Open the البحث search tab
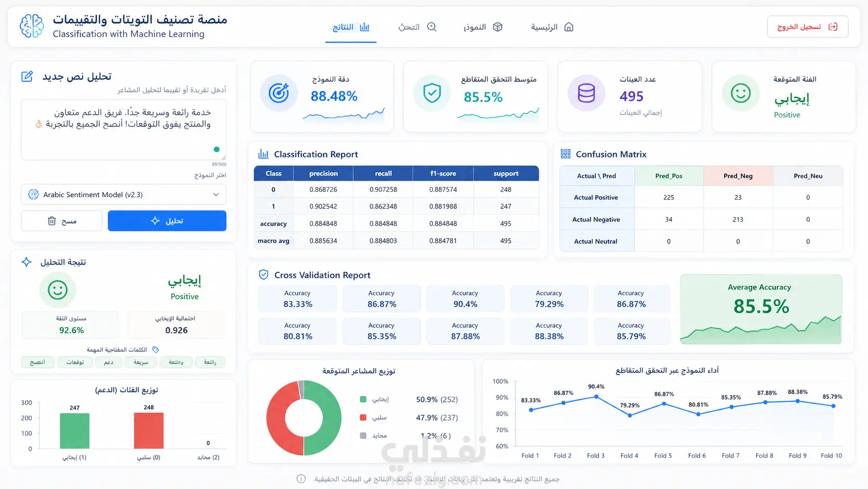Viewport: 868px width, 489px height. pyautogui.click(x=417, y=27)
